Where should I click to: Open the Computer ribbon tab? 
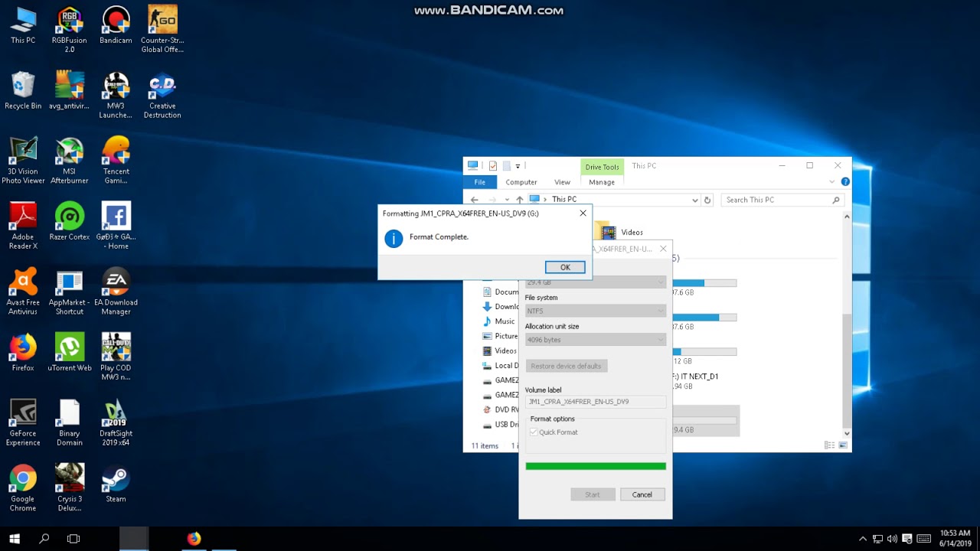(x=521, y=182)
